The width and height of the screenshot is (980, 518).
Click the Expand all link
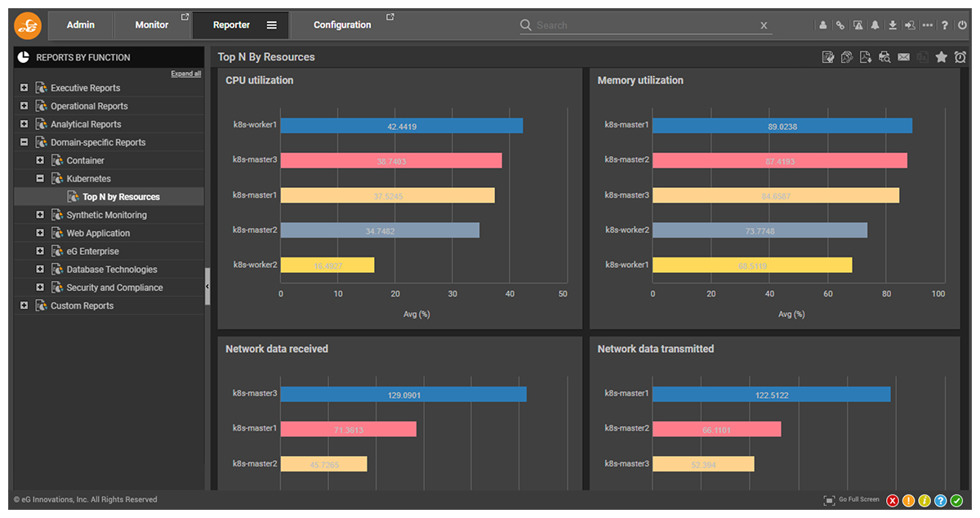tap(185, 74)
